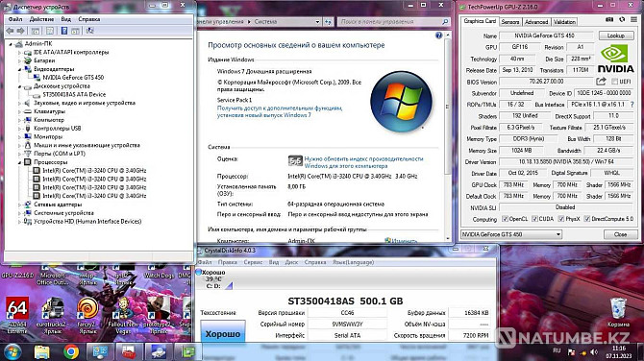This screenshot has height=361, width=644.
Task: Collapse the Процессоры node
Action: [x=19, y=162]
